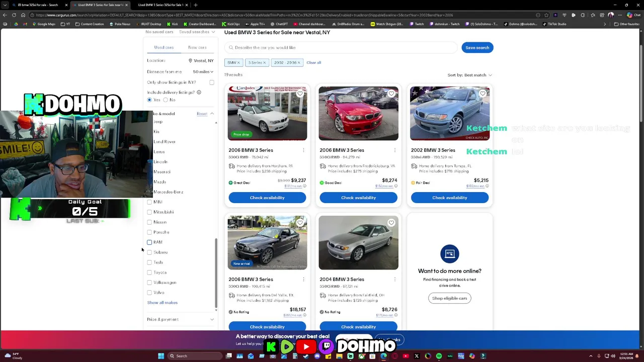Viewport: 644px width, 362px height.
Task: Check the Mitsubishi make checkbox
Action: (149, 212)
